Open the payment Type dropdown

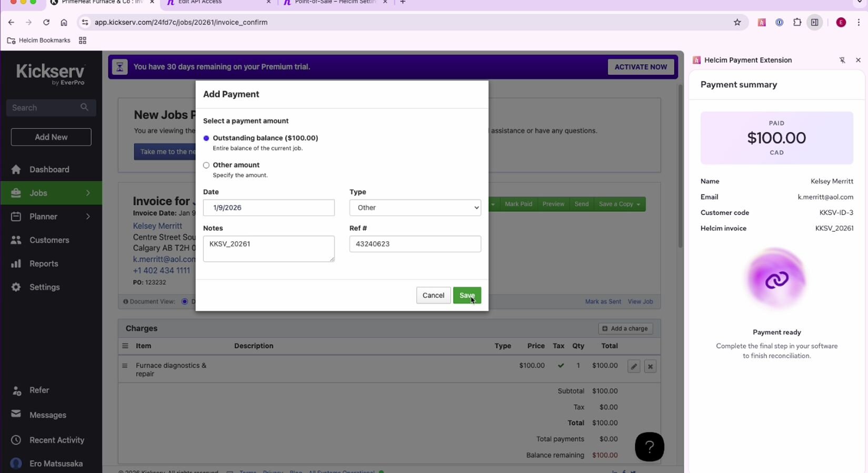pos(415,208)
